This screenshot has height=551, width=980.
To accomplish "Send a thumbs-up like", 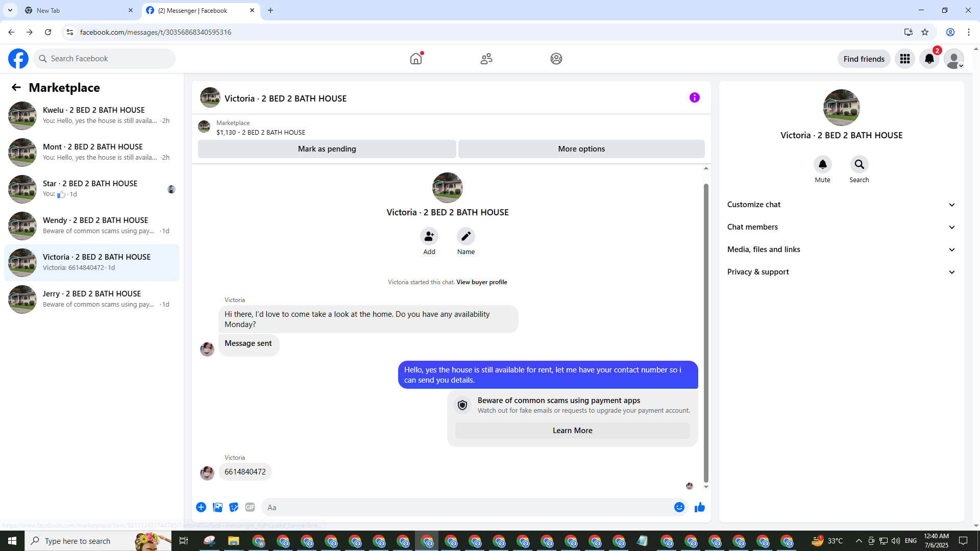I will pyautogui.click(x=699, y=507).
